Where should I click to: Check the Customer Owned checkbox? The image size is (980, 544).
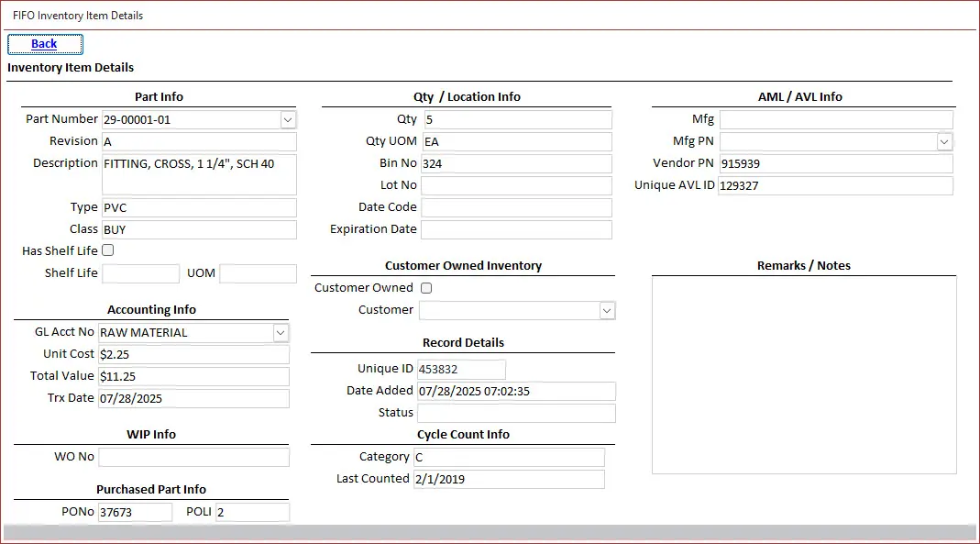click(x=425, y=288)
